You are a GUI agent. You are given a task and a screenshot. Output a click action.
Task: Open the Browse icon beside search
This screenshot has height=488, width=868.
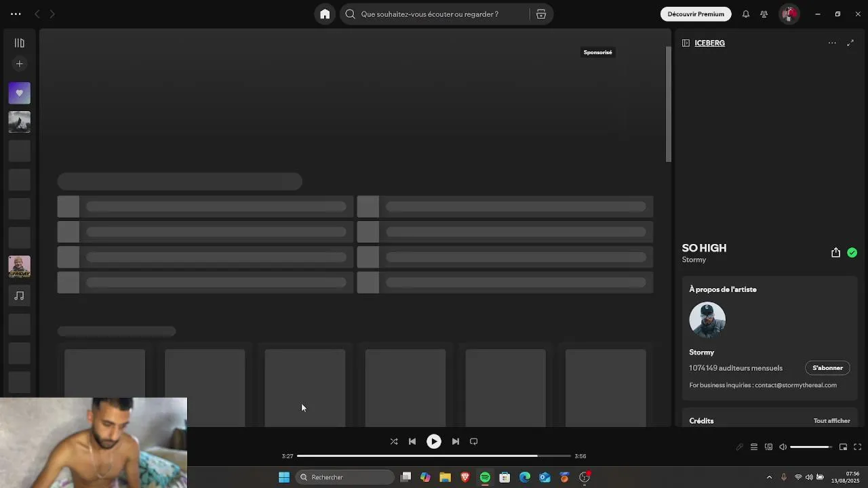(x=541, y=14)
